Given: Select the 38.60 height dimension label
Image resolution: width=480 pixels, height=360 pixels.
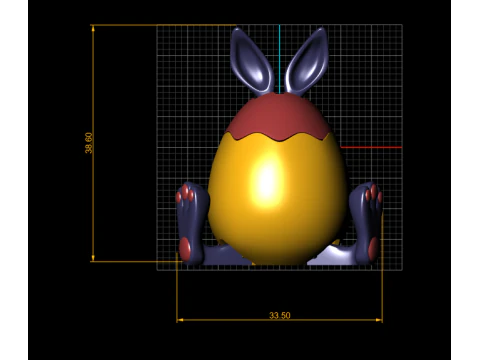Looking at the screenshot, I should tap(89, 143).
